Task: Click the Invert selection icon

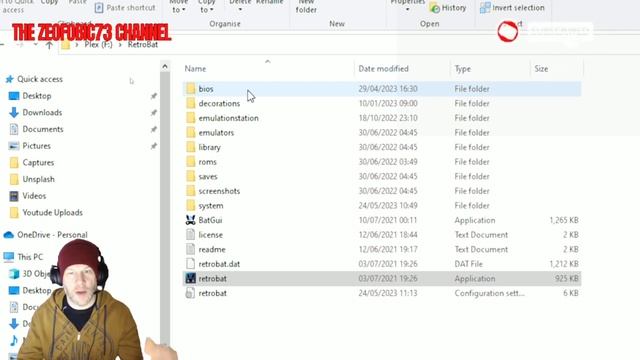Action: (485, 8)
